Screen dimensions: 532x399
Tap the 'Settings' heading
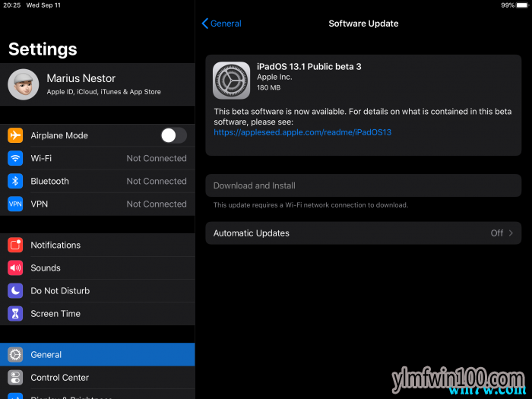point(43,49)
